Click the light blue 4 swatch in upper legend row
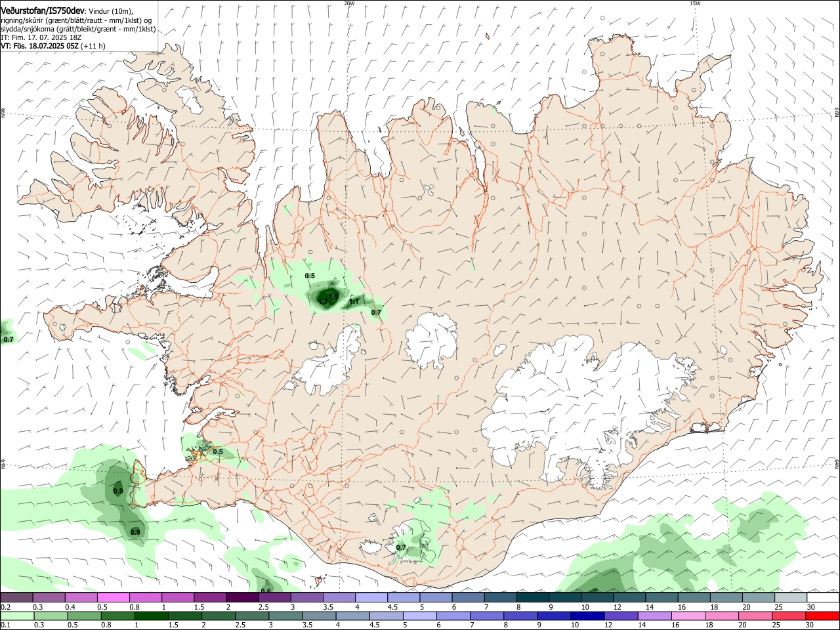 (371, 597)
